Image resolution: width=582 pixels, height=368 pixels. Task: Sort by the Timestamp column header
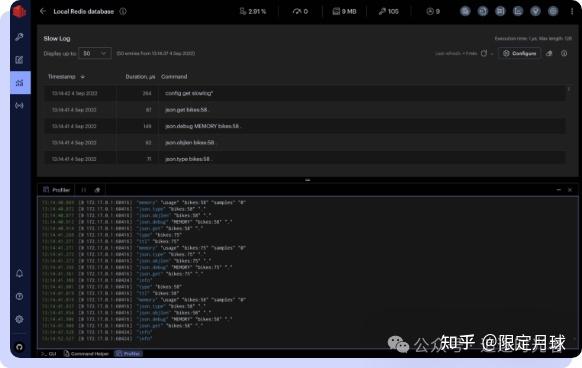pos(66,76)
